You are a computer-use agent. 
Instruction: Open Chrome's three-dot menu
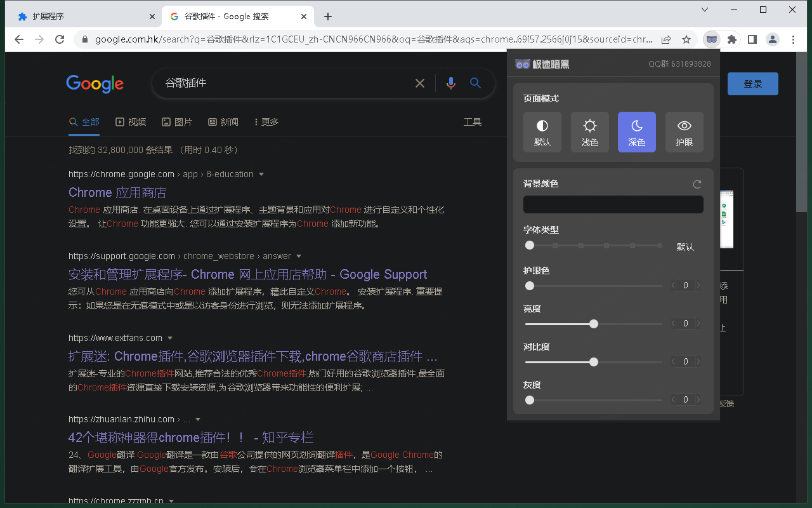click(x=792, y=39)
